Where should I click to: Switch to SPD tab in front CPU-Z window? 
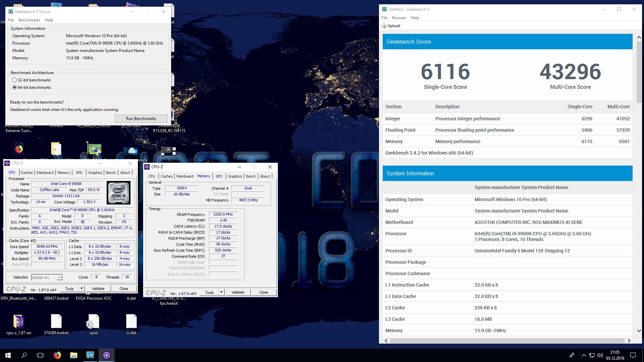(219, 176)
